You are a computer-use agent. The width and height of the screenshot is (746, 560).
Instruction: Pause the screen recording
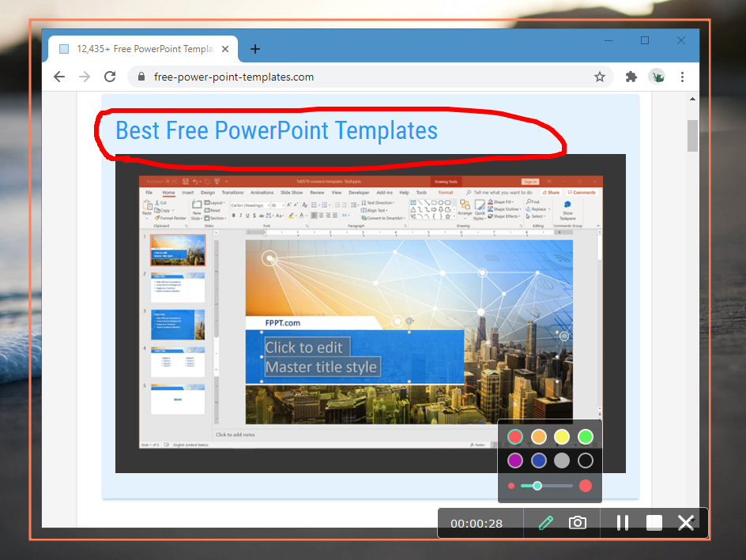point(622,523)
